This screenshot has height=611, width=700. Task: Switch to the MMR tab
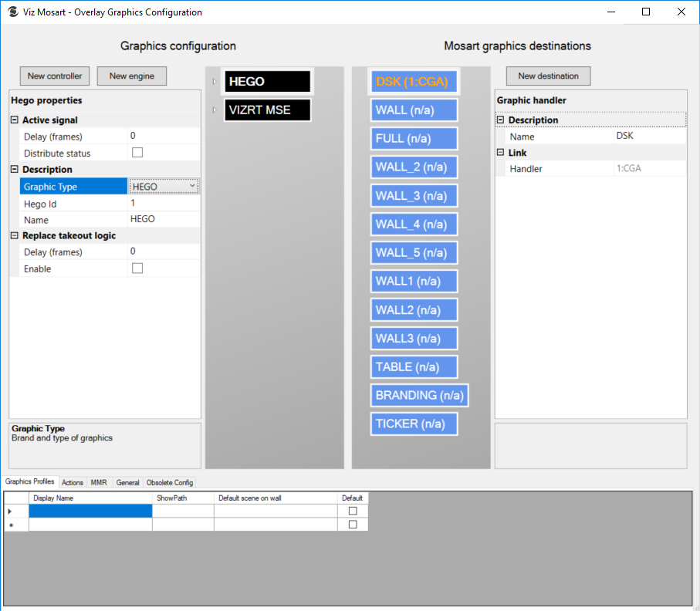click(99, 482)
